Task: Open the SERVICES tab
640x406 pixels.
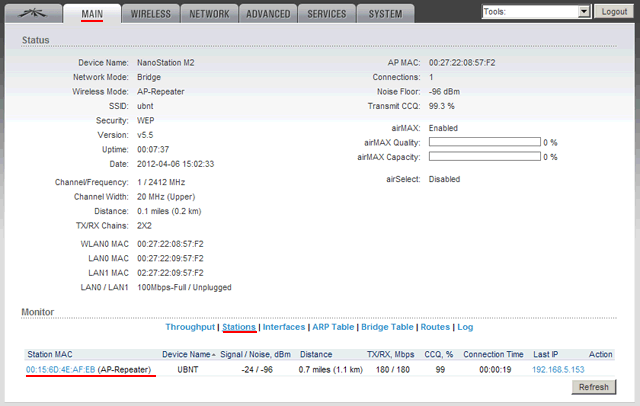Action: 327,14
